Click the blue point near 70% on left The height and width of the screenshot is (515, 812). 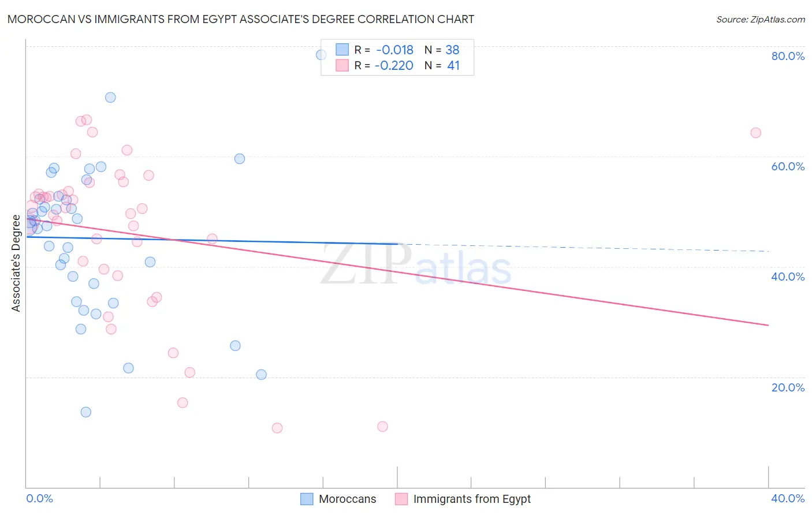pos(110,97)
